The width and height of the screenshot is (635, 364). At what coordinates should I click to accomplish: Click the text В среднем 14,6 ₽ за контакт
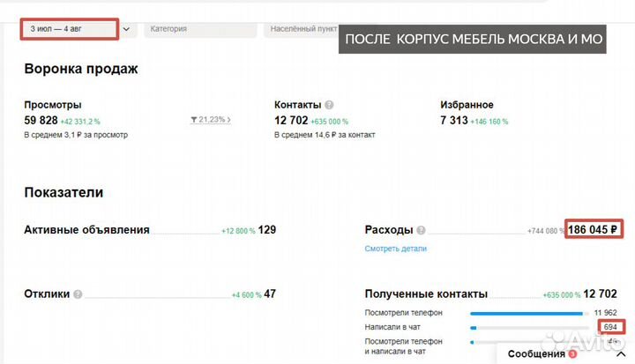tap(325, 135)
